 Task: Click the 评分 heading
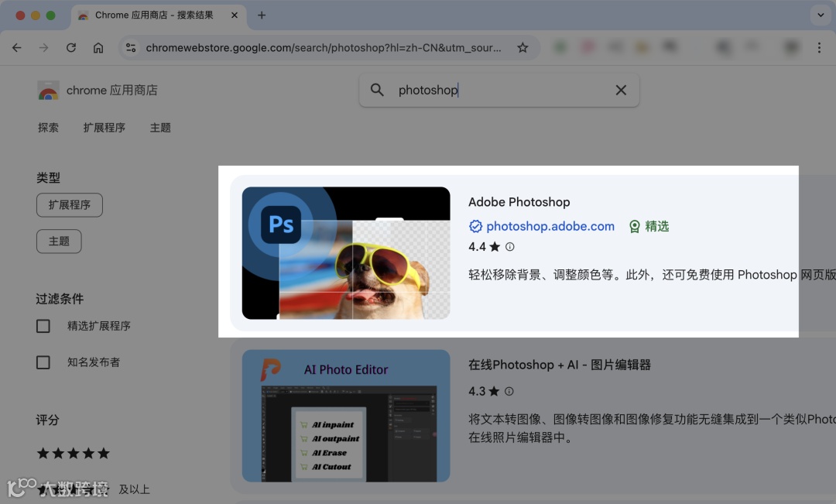click(47, 420)
